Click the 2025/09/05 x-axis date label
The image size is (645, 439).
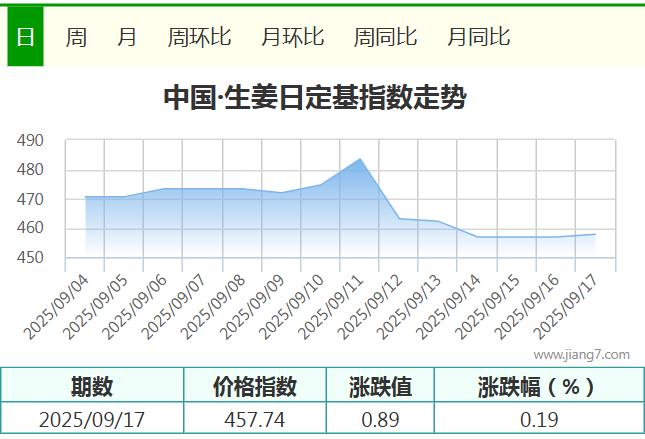click(x=96, y=307)
